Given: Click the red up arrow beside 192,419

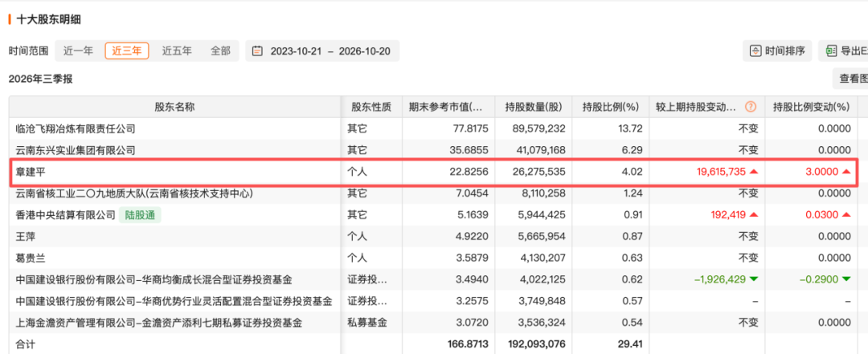Looking at the screenshot, I should [753, 215].
